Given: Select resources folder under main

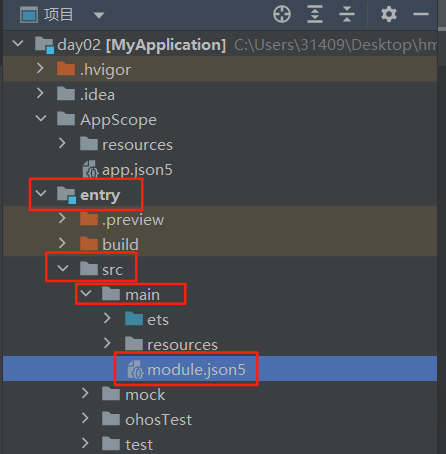Looking at the screenshot, I should pos(182,345).
